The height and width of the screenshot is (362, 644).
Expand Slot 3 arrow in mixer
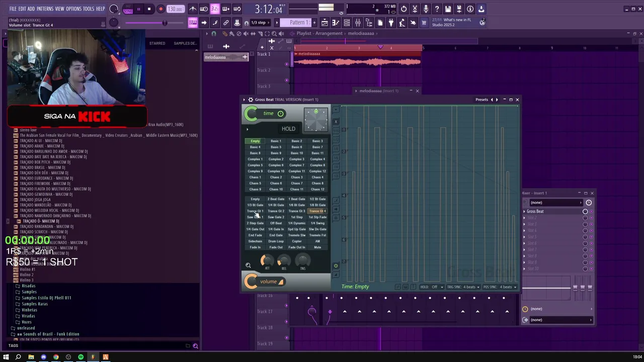tap(524, 224)
